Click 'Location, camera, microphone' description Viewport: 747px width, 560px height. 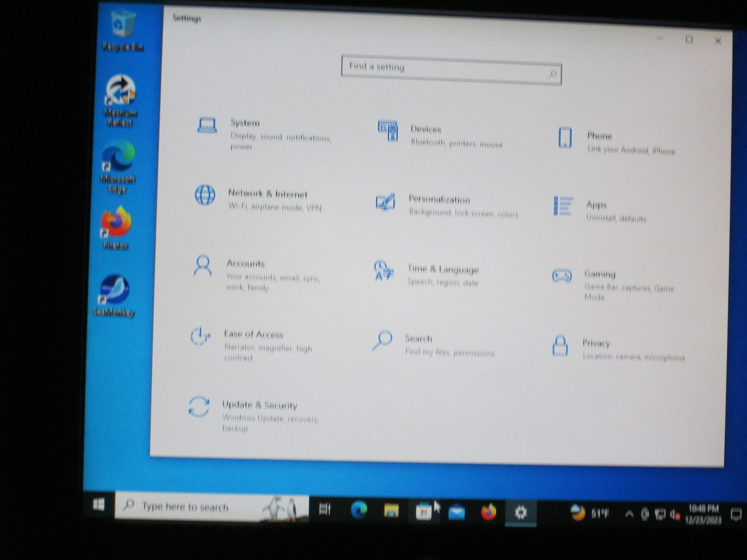(x=634, y=357)
